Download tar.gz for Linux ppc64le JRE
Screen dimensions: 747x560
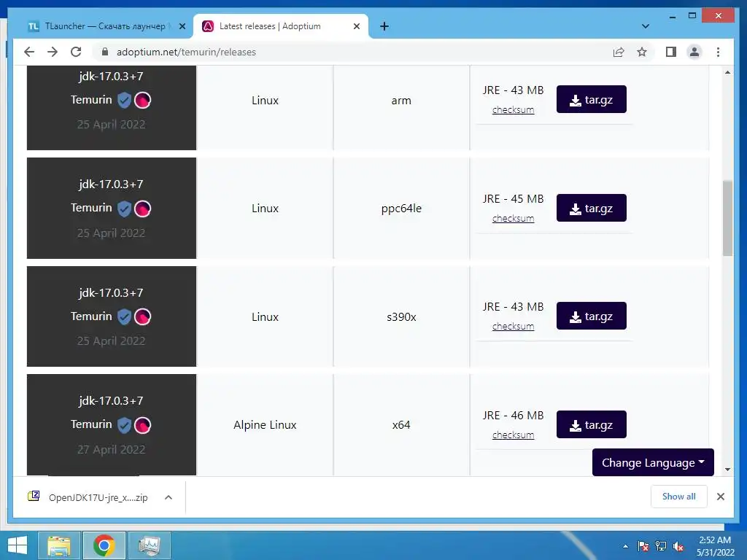(x=591, y=208)
